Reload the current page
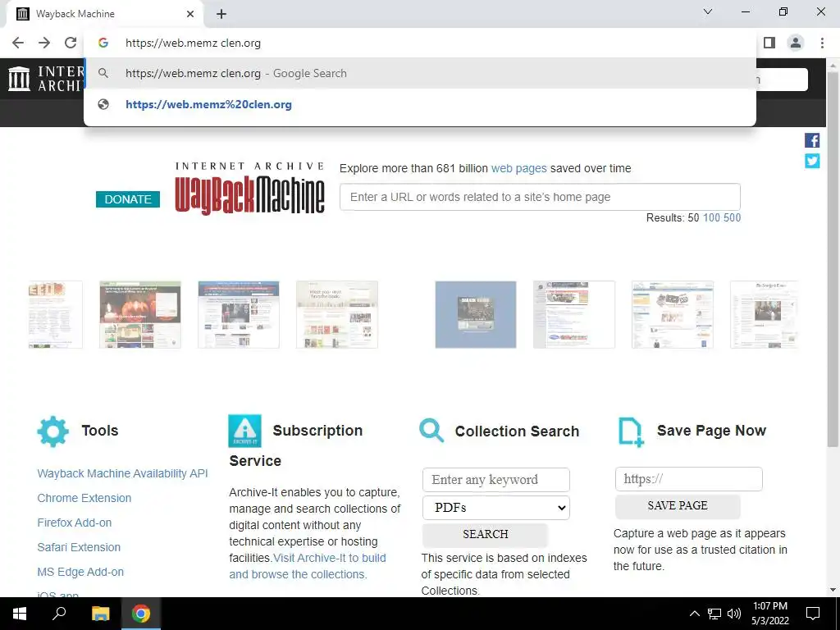The image size is (840, 630). [71, 43]
